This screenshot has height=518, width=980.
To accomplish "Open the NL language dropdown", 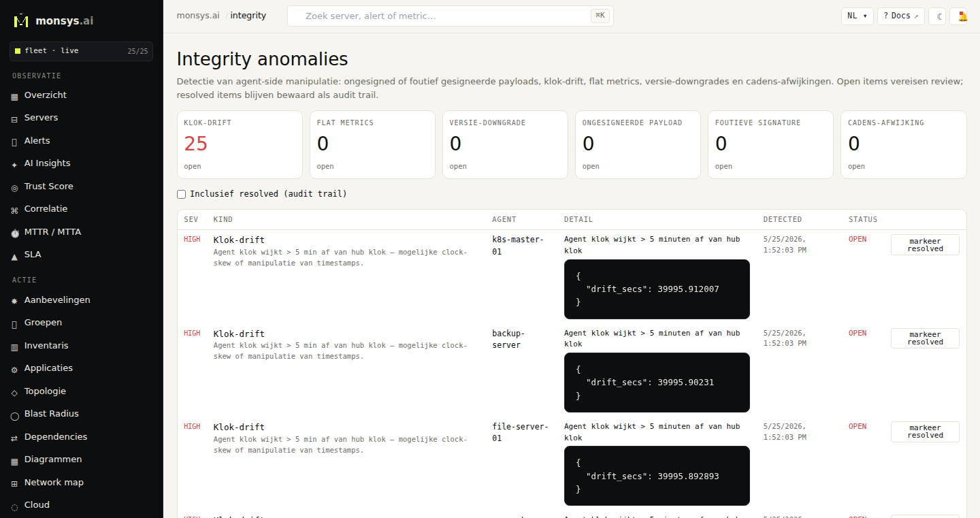I will coord(857,16).
